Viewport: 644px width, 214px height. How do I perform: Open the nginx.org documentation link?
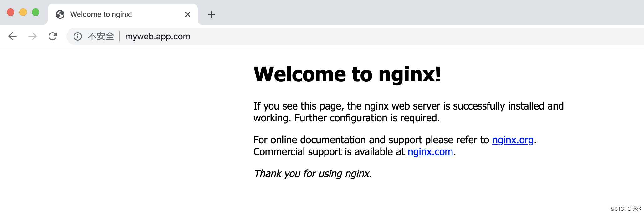tap(513, 140)
